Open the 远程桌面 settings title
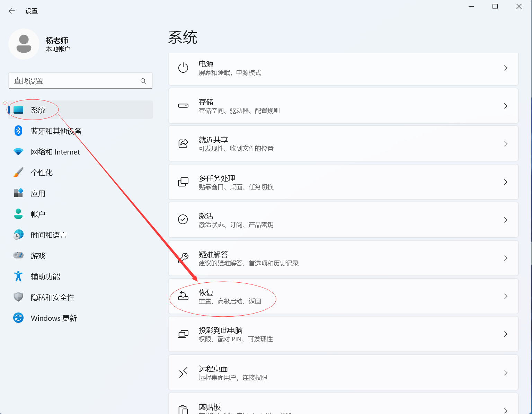Image resolution: width=532 pixels, height=414 pixels. coord(213,369)
